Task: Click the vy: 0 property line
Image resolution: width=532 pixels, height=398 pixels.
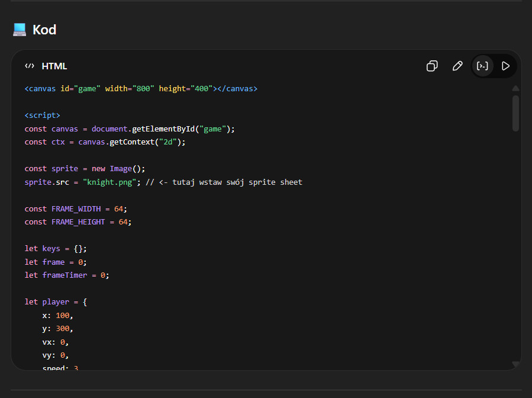Action: coord(55,355)
